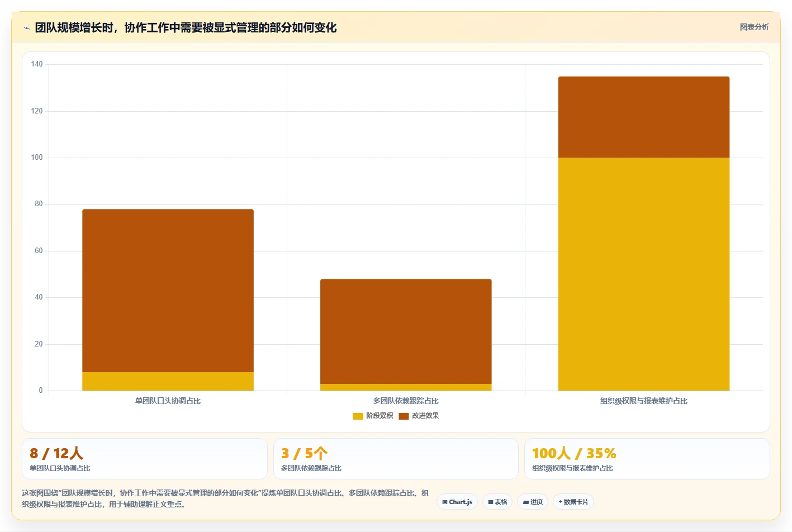Click the y-axis value 0
The height and width of the screenshot is (532, 792).
click(40, 391)
